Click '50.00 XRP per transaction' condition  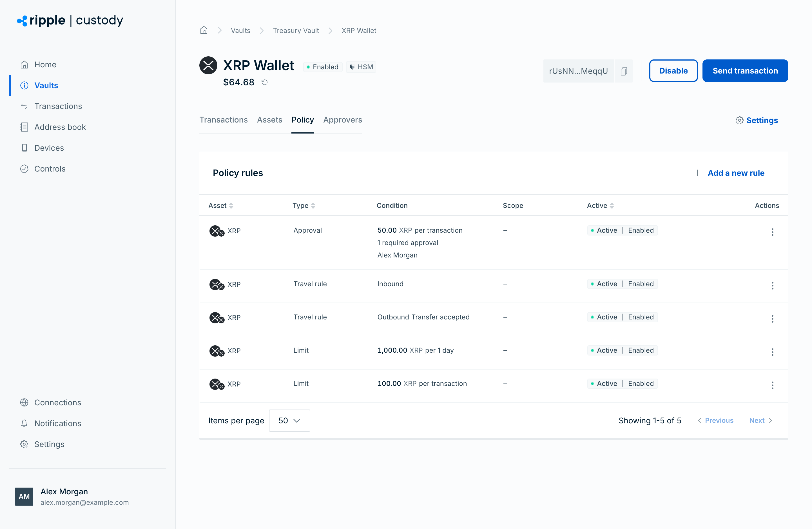pos(420,230)
